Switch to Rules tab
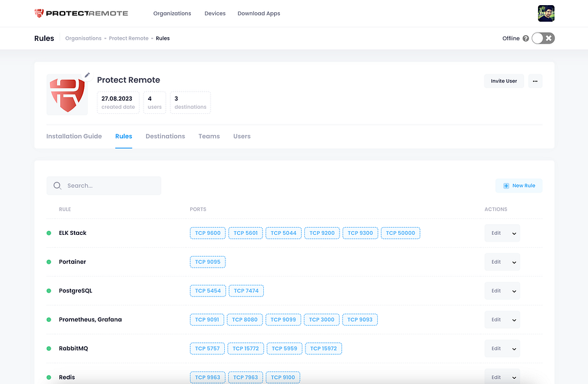 click(124, 136)
